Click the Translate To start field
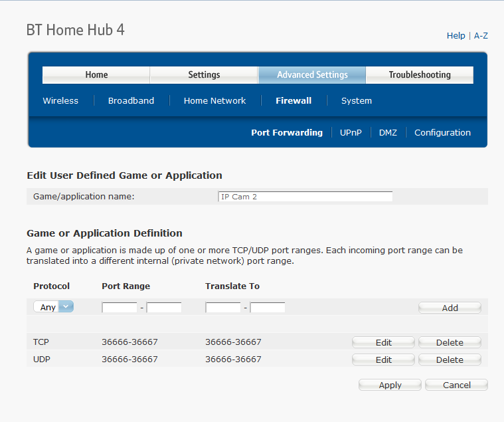The image size is (504, 422). tap(223, 308)
